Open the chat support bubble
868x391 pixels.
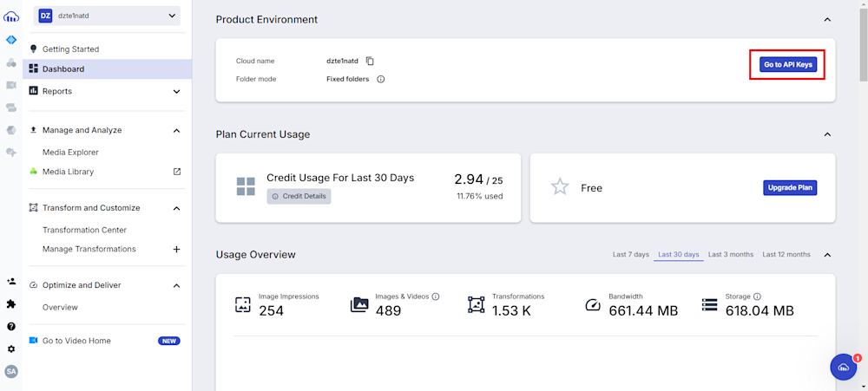pyautogui.click(x=843, y=367)
